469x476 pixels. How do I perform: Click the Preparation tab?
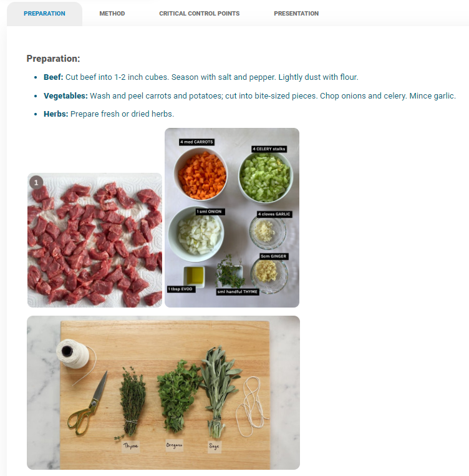click(x=44, y=14)
